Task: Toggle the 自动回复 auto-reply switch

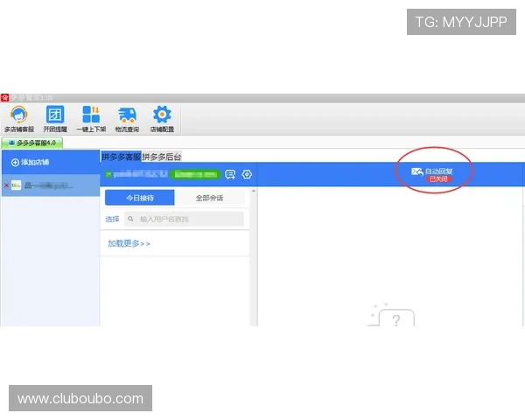Action: 432,174
